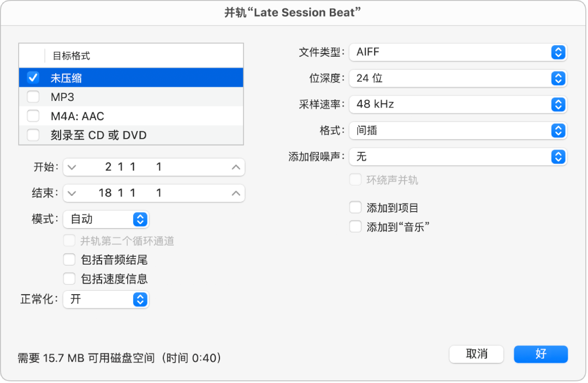Screen dimensions: 588x383
Task: Enable the MP3 output format
Action: 33,97
